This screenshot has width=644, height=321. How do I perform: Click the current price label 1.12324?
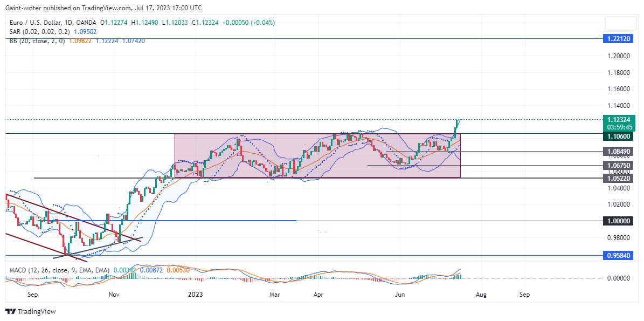tap(618, 119)
